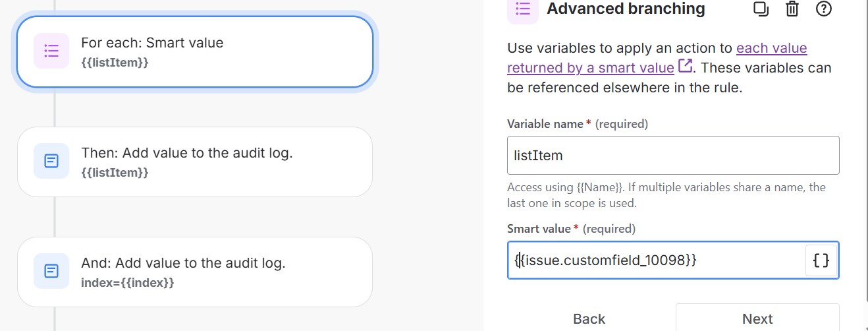Click the duplicate component icon
This screenshot has height=331, width=868.
click(x=761, y=9)
